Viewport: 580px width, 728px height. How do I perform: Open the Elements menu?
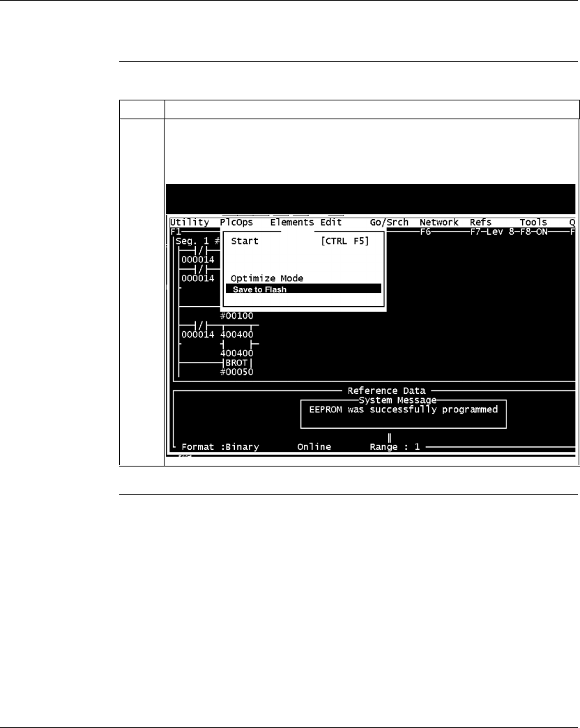point(292,222)
